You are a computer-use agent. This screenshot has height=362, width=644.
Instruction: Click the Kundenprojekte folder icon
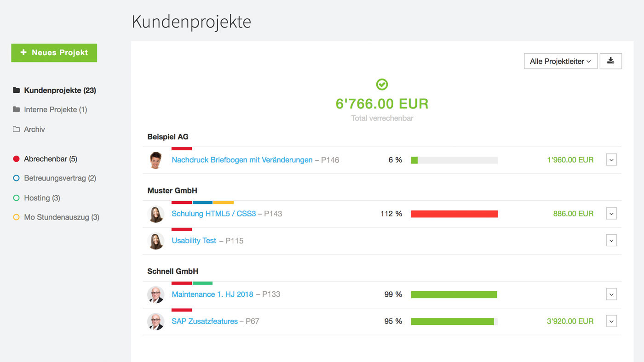(x=17, y=90)
